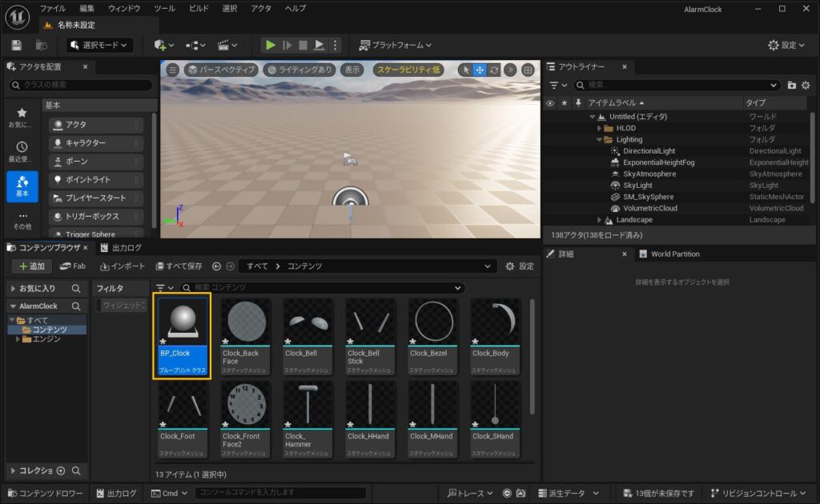Click the add folder icon in Outliner
Screen dimensions: 820x504
point(792,85)
